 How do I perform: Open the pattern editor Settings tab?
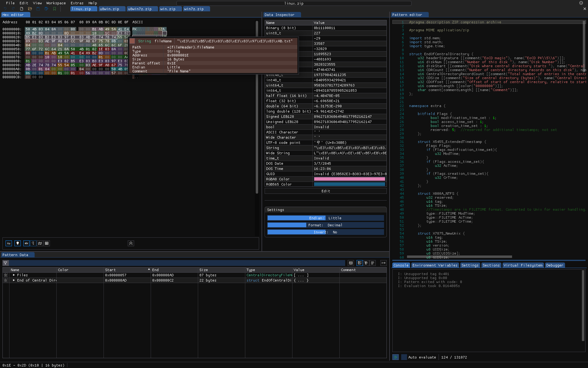click(x=470, y=265)
